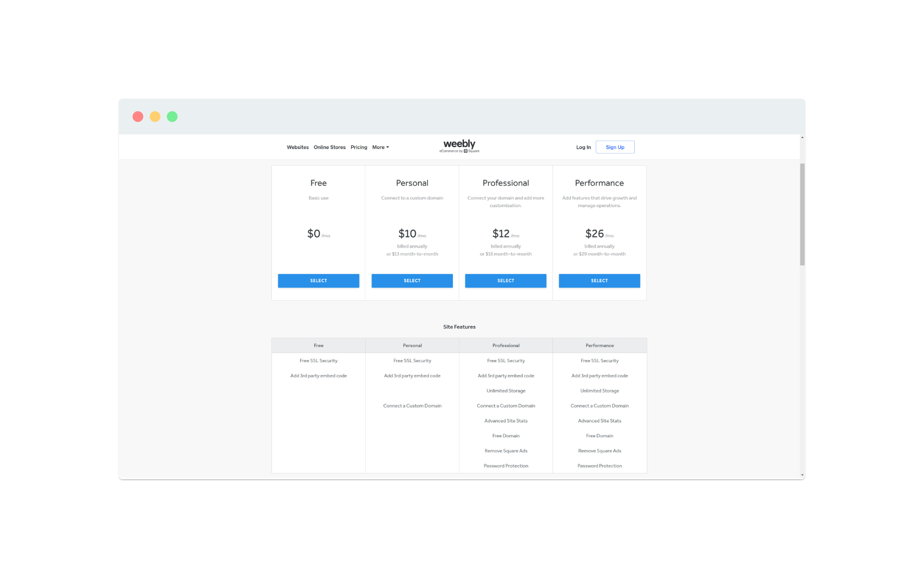Click the green window dot
924x578 pixels.
pos(172,117)
